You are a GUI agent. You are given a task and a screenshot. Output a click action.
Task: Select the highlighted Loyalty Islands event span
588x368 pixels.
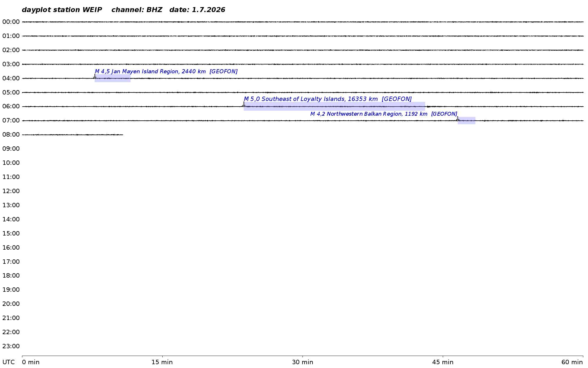coord(334,106)
